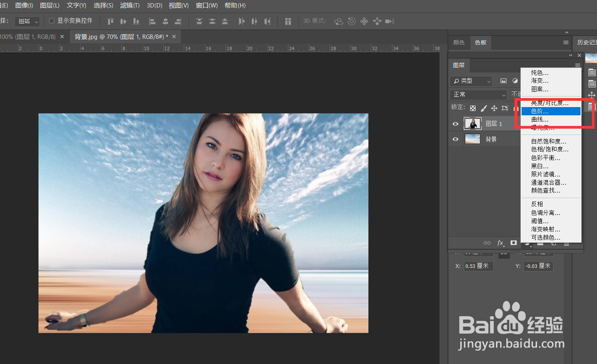Filter layers by pixel layer icon

point(503,81)
